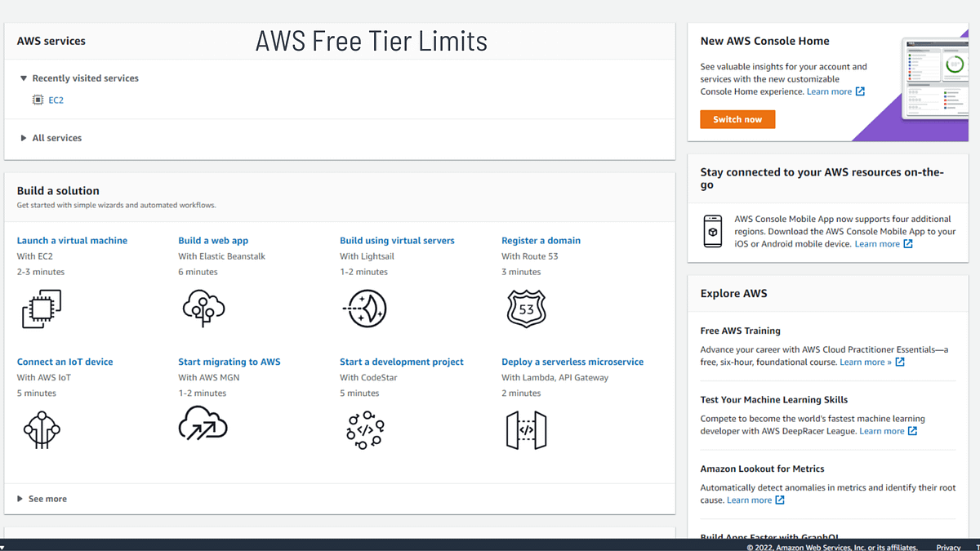
Task: Click the Test Your Machine Learning Skills heading
Action: tap(774, 400)
